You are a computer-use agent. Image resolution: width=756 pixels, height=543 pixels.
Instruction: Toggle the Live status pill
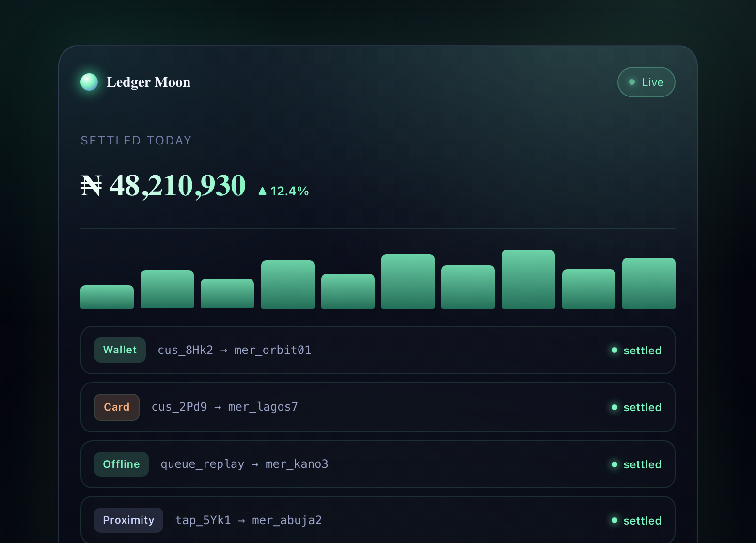(x=646, y=82)
